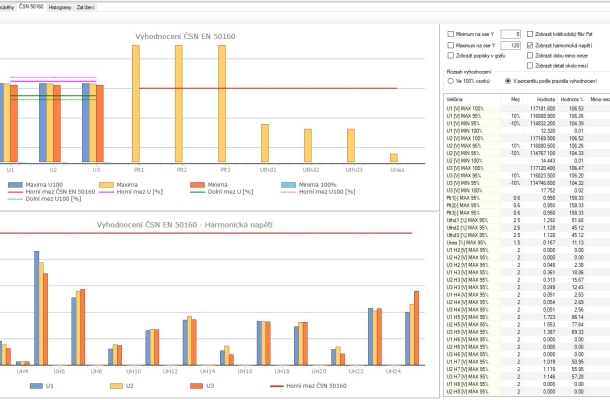Enable the 'Maximum na ose Y' checkbox
The width and height of the screenshot is (610, 400).
[x=449, y=45]
